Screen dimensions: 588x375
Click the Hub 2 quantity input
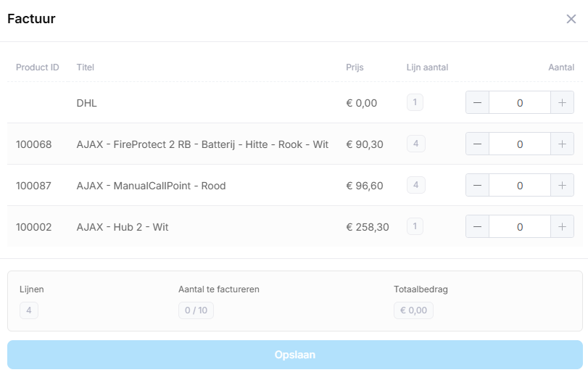coord(519,227)
